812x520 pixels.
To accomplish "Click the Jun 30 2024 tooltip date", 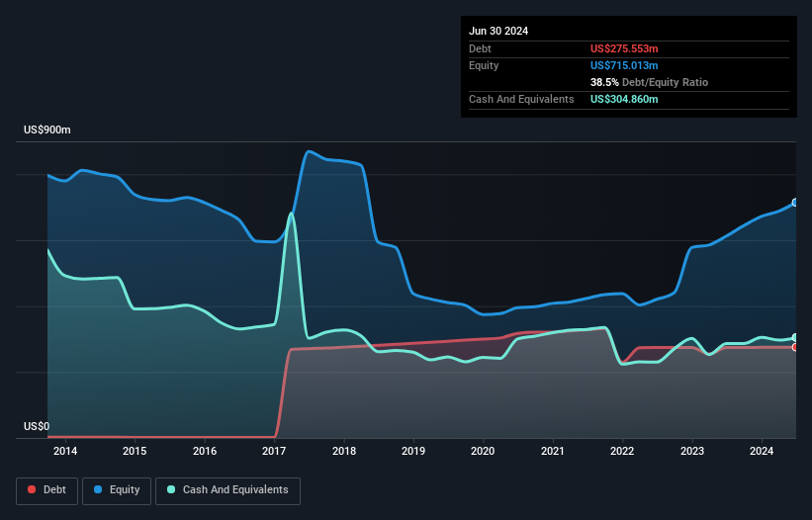I will click(x=498, y=31).
